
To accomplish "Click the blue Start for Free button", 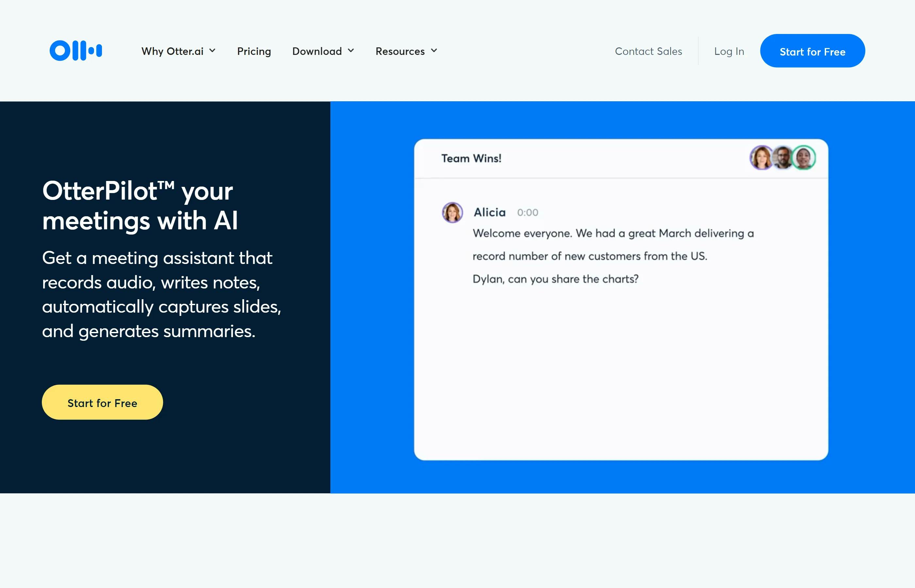I will [812, 51].
